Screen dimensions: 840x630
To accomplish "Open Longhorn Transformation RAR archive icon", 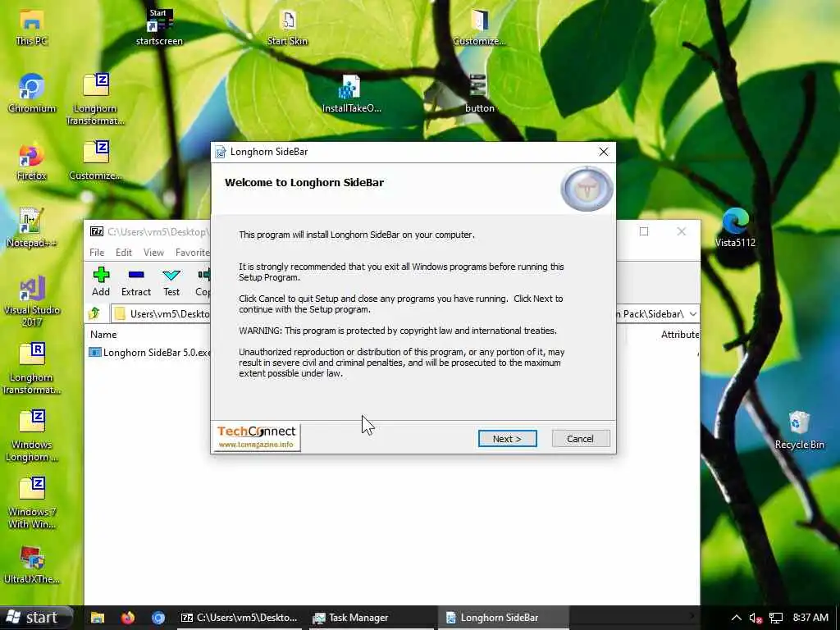I will point(32,368).
